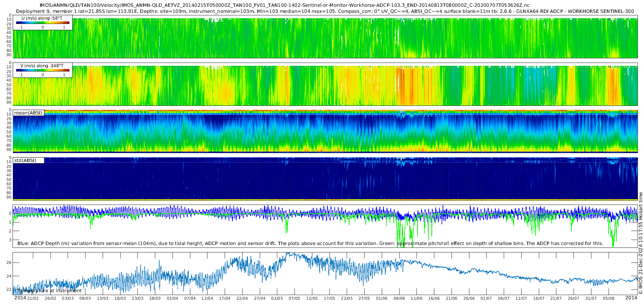Click the mean(ABSI) panel label
This screenshot has height=304, width=644.
(x=28, y=113)
